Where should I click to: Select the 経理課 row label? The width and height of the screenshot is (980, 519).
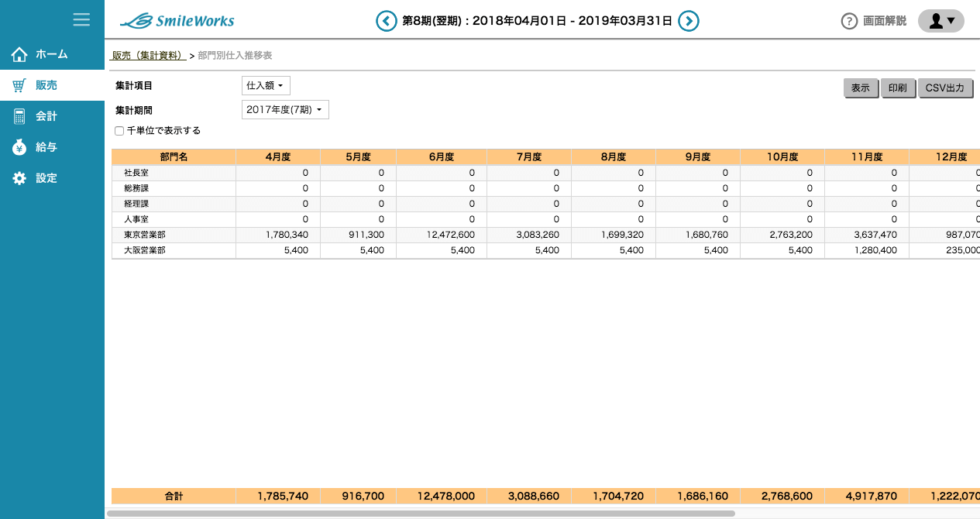click(x=136, y=204)
